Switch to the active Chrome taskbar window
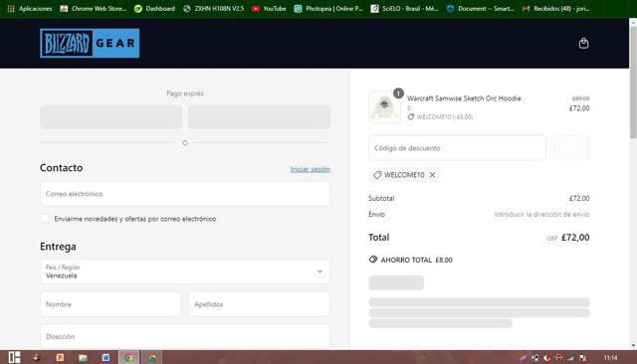This screenshot has height=364, width=637. [128, 357]
